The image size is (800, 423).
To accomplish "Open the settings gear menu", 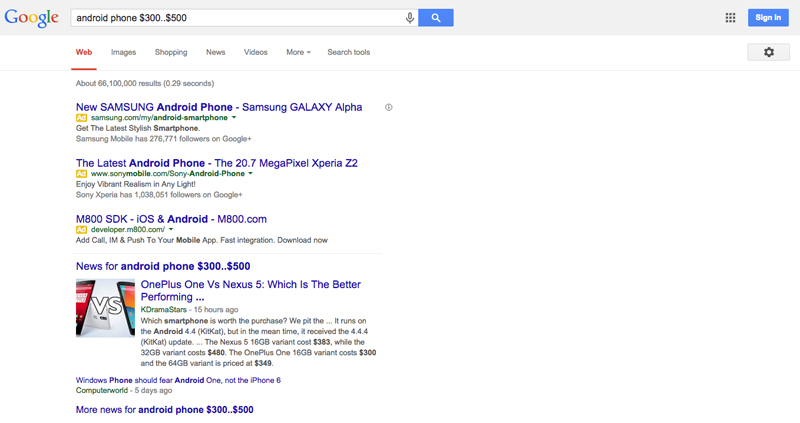I will click(769, 52).
